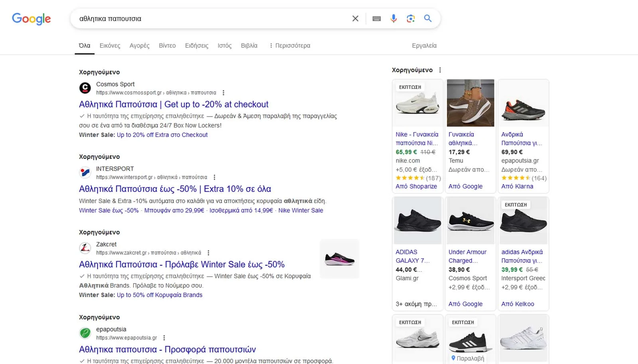Go to Google home via logo

point(32,19)
